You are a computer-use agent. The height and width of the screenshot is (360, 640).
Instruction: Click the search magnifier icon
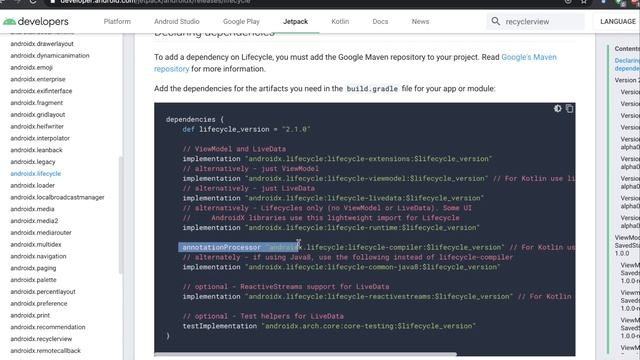(496, 21)
